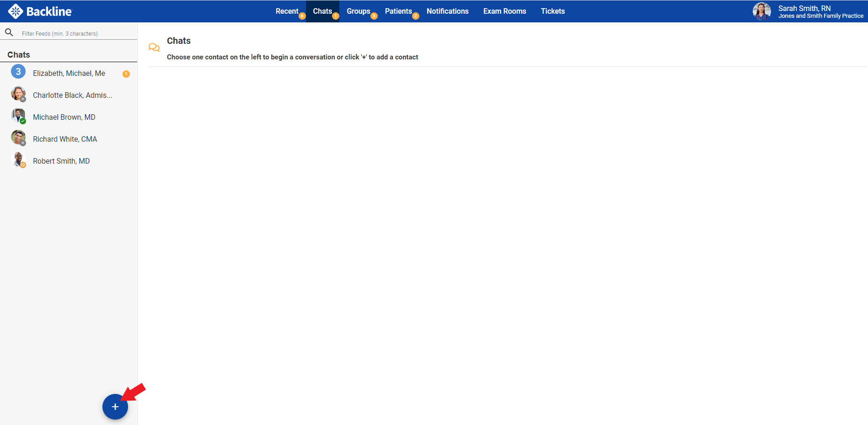Click the search magnifier icon
The width and height of the screenshot is (868, 425).
[9, 32]
